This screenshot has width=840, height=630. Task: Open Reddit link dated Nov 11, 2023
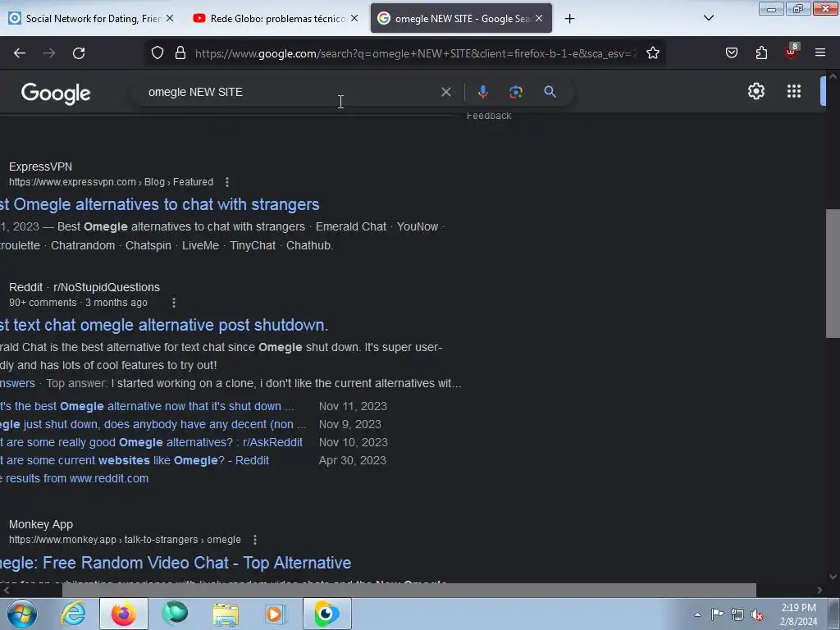pyautogui.click(x=147, y=406)
